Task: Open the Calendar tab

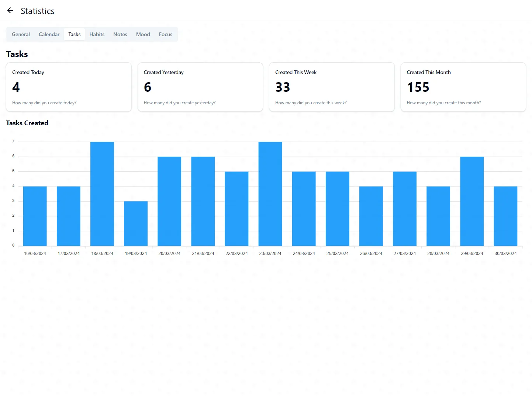Action: [x=49, y=34]
